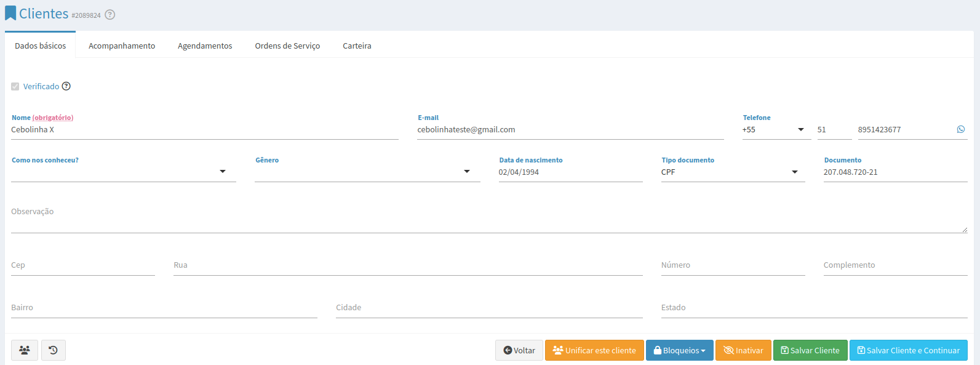980x365 pixels.
Task: Click Unificar este cliente button
Action: (594, 350)
